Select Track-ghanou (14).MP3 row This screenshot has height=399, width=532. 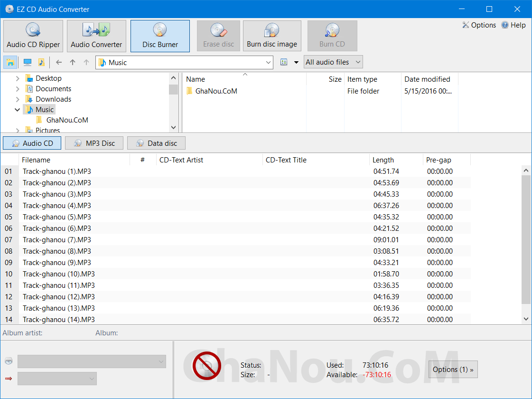tap(236, 320)
